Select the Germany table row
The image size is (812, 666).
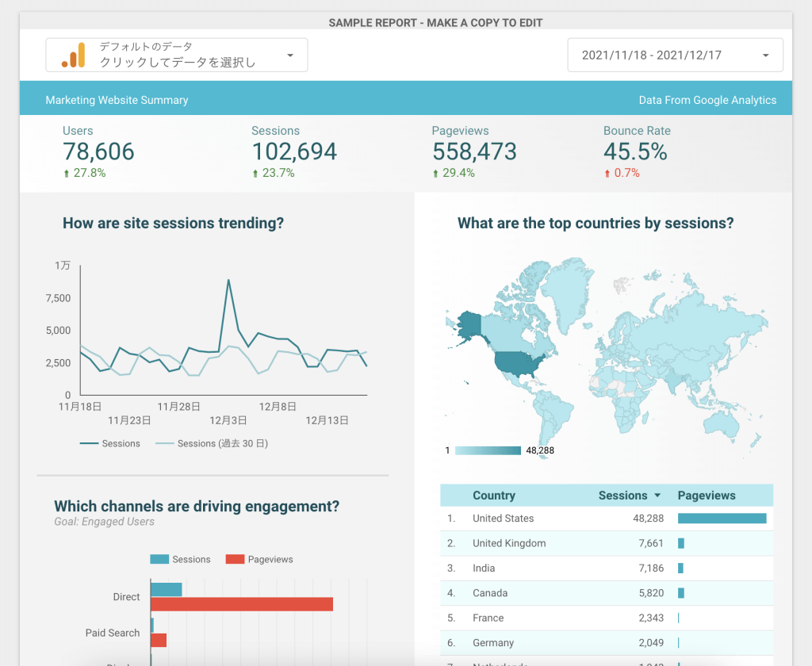[607, 643]
